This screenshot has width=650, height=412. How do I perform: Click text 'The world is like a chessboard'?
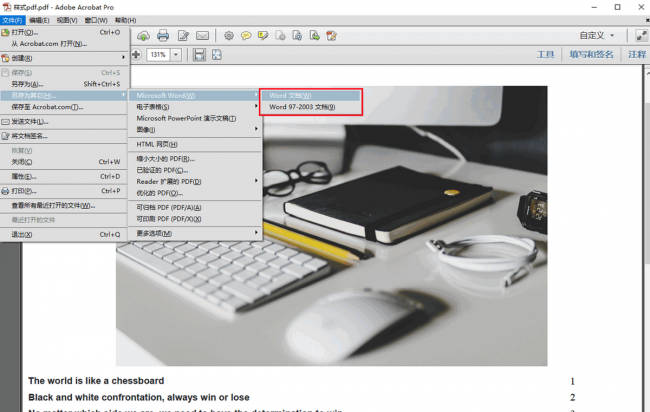(96, 380)
